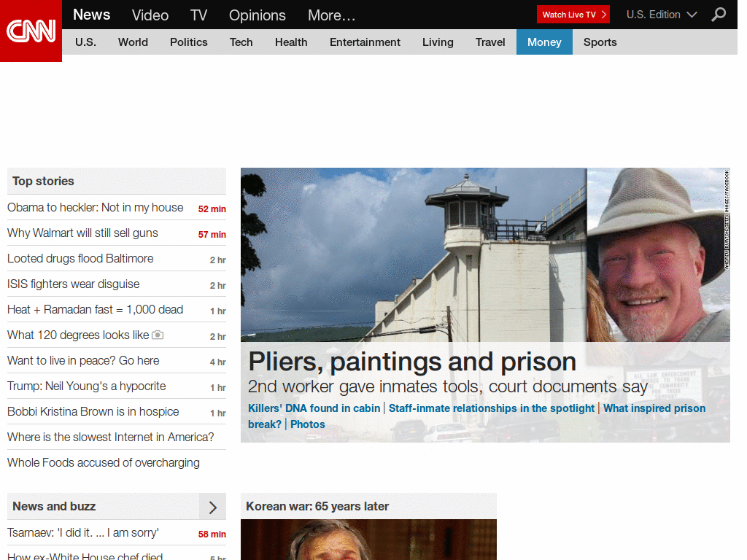Open the "Pliers, paintings and prison" story
Image resolution: width=747 pixels, height=560 pixels.
click(412, 362)
